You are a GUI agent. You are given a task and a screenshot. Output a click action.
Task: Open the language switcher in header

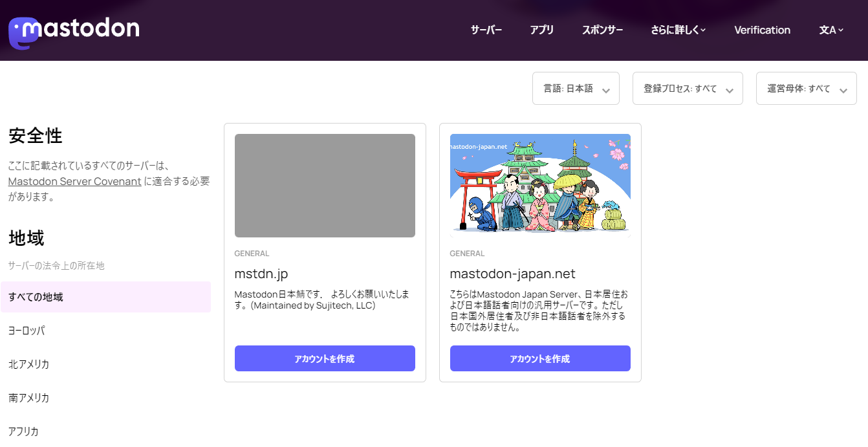click(831, 30)
